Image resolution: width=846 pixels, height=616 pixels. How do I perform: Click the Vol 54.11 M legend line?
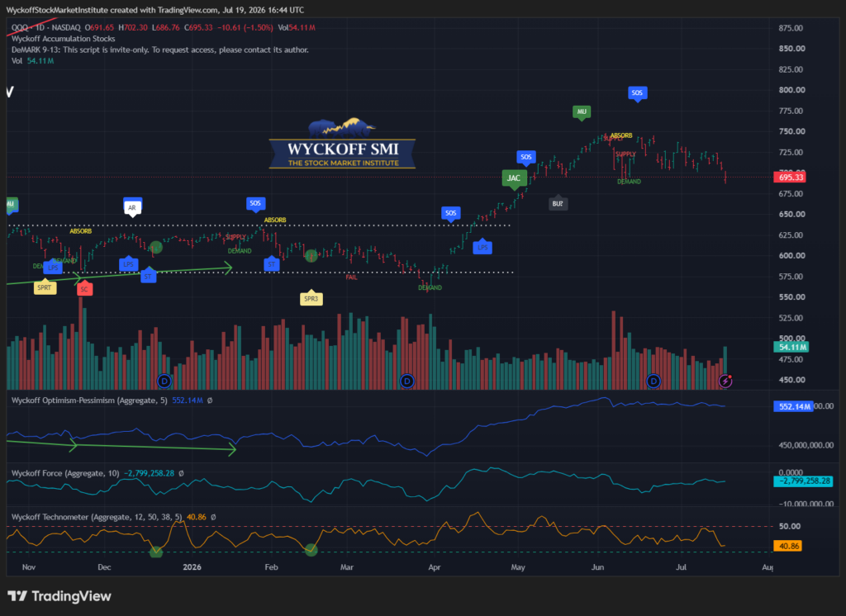(x=33, y=61)
